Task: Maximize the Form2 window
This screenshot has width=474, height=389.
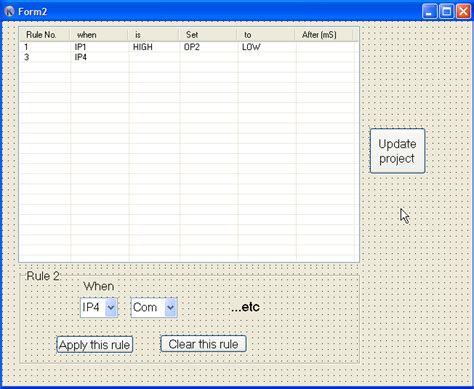Action: (446, 12)
